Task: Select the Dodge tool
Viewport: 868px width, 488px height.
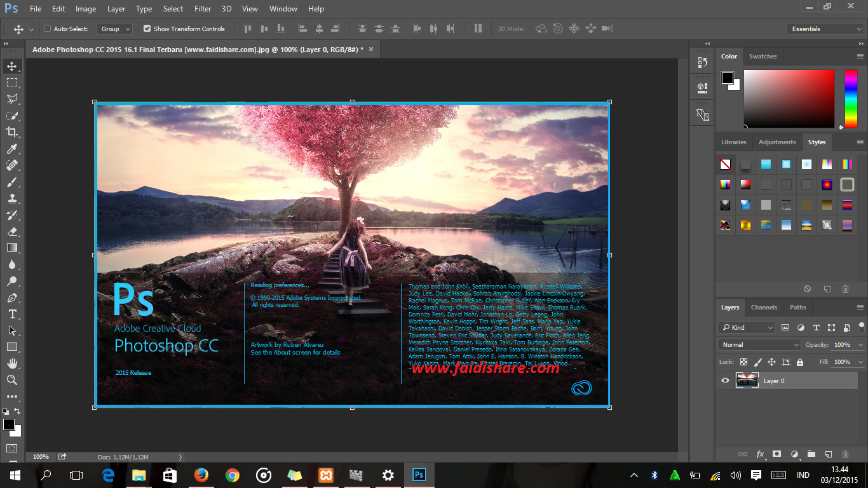Action: click(x=12, y=281)
